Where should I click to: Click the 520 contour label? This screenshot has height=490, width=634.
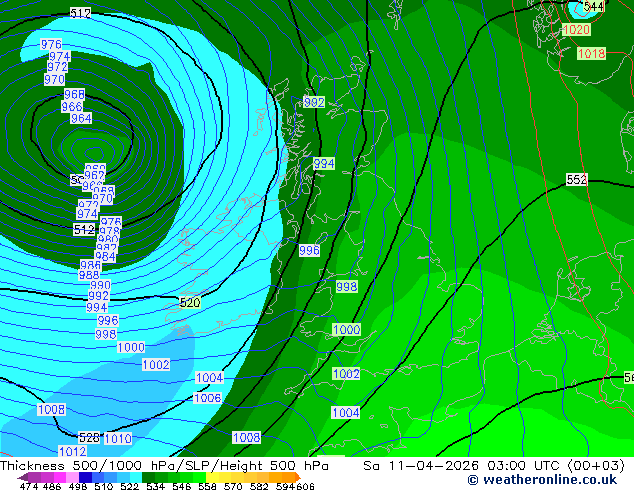pos(190,302)
